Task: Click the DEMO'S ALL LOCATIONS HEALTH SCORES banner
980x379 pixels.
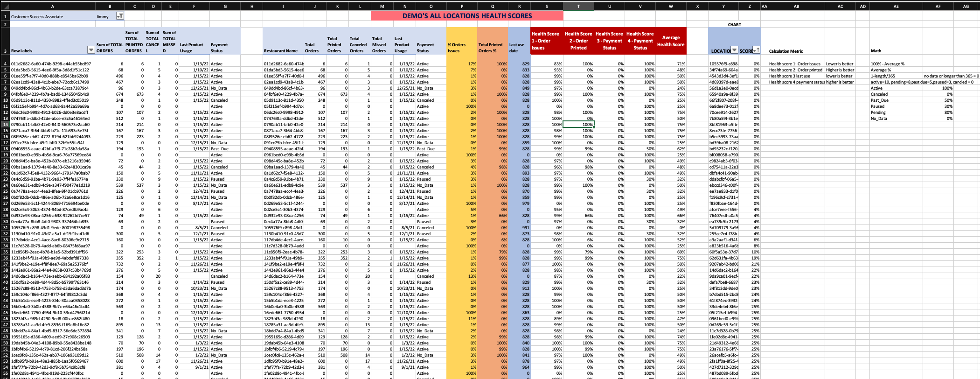Action: click(467, 16)
